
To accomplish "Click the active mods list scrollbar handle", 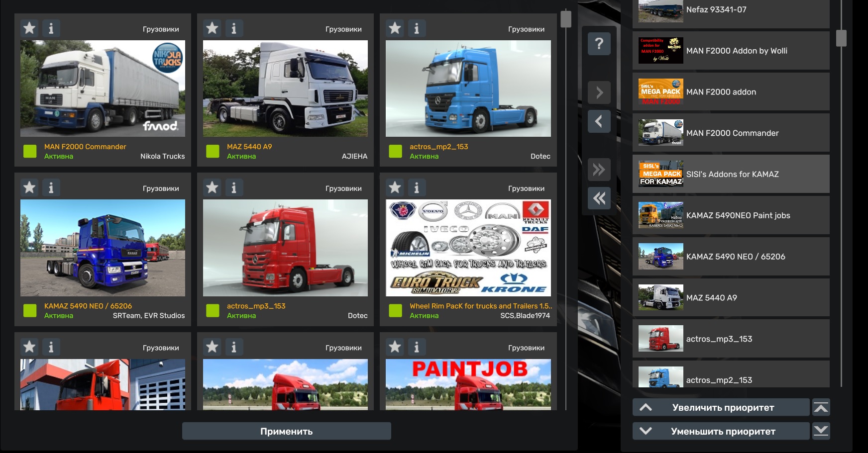I will click(x=841, y=38).
